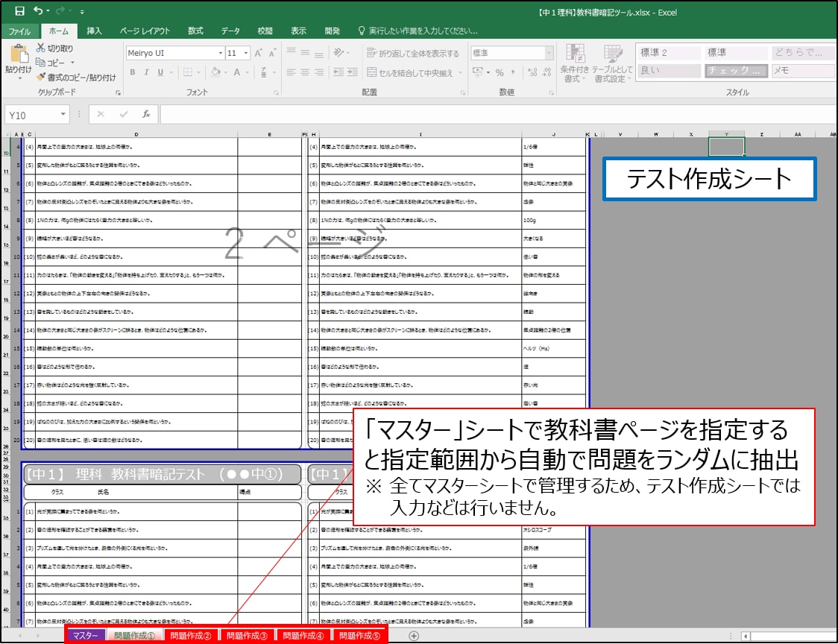Switch to the 挿入 ribbon tab

click(94, 31)
